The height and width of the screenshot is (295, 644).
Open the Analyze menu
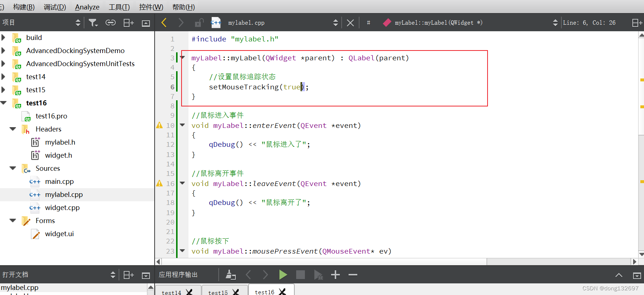pos(87,7)
